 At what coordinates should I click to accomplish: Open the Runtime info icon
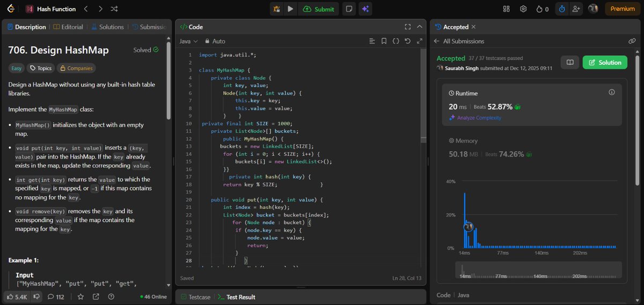point(612,93)
